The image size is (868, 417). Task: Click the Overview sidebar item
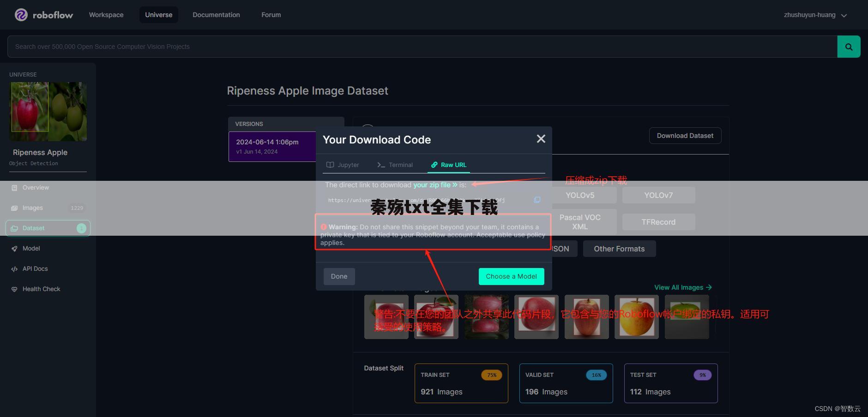tap(48, 188)
